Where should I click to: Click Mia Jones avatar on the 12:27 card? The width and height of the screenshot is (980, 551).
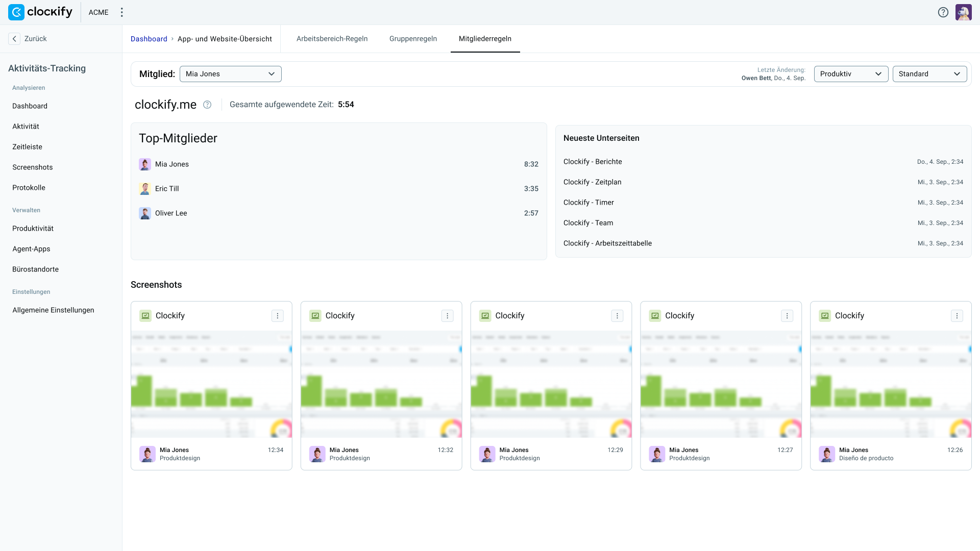point(657,454)
